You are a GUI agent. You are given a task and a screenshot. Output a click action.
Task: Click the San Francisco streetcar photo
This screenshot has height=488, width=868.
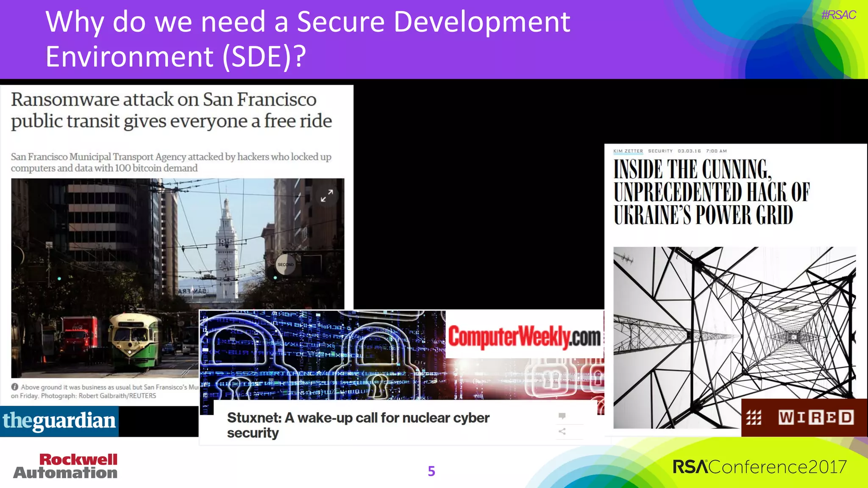[178, 278]
